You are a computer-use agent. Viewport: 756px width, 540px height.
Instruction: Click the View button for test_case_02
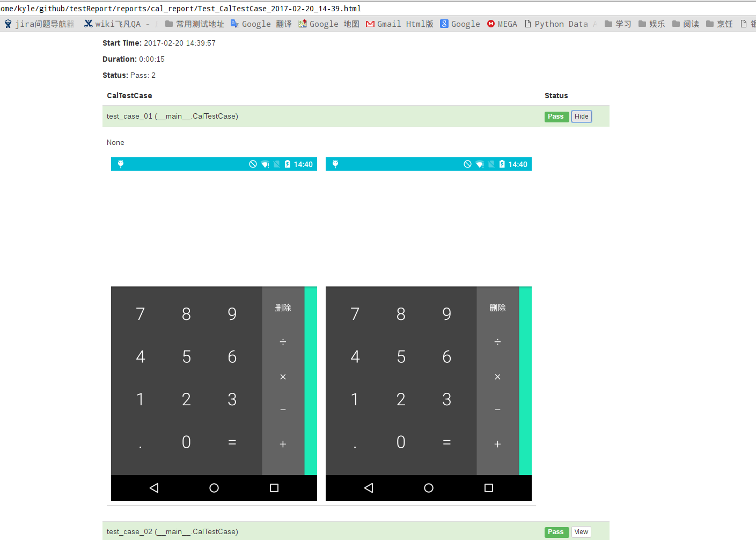click(x=582, y=532)
